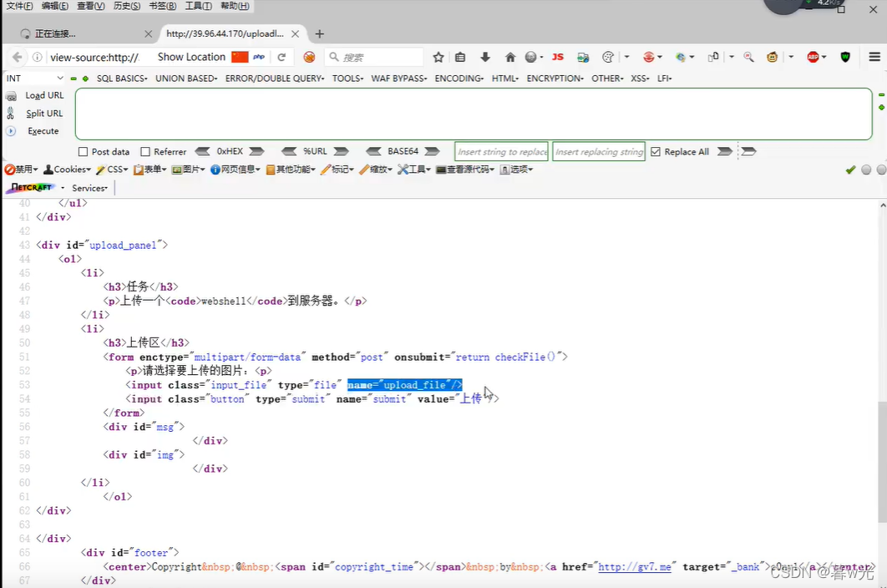Image resolution: width=887 pixels, height=588 pixels.
Task: Click the magnifier search tool icon
Action: coord(749,57)
